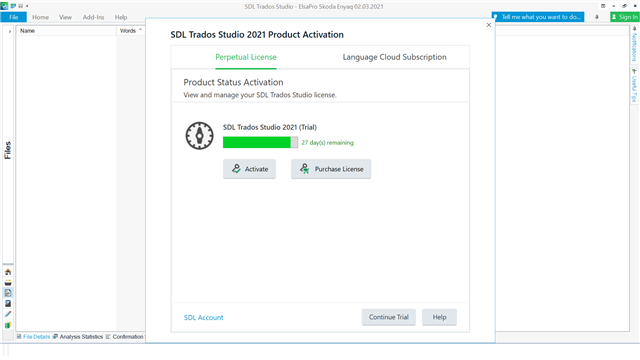Open the File Details tab
This screenshot has width=640, height=360.
coord(33,337)
